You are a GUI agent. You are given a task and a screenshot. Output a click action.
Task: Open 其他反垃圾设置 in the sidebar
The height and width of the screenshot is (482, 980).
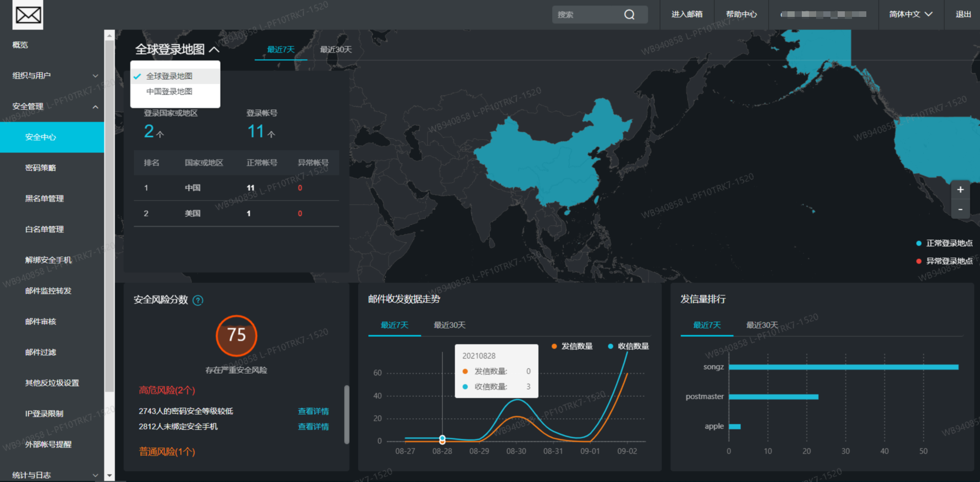(52, 383)
